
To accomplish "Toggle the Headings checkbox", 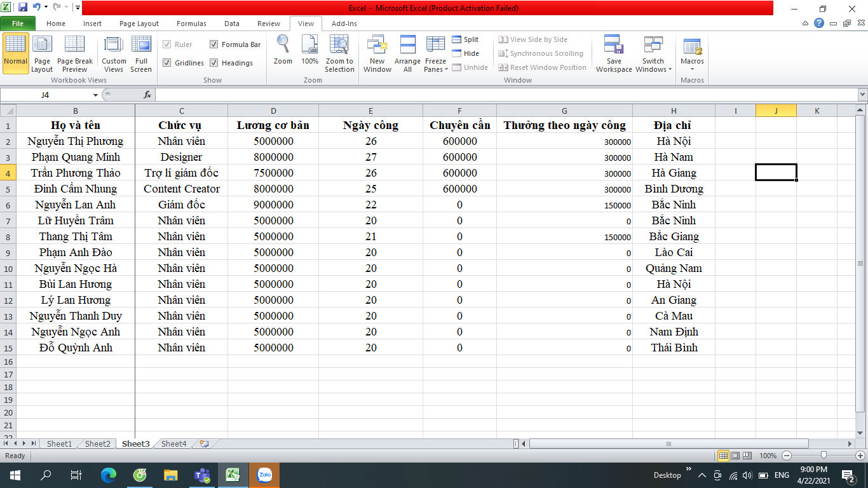I will pos(214,63).
